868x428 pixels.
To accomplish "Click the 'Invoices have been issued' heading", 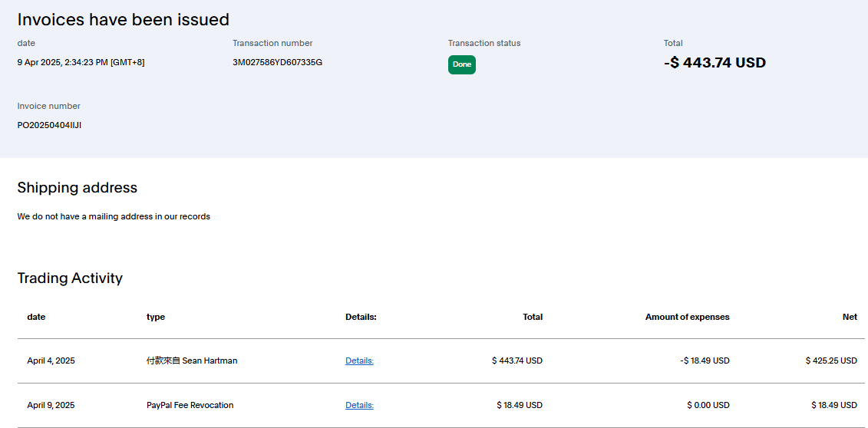I will tap(123, 19).
